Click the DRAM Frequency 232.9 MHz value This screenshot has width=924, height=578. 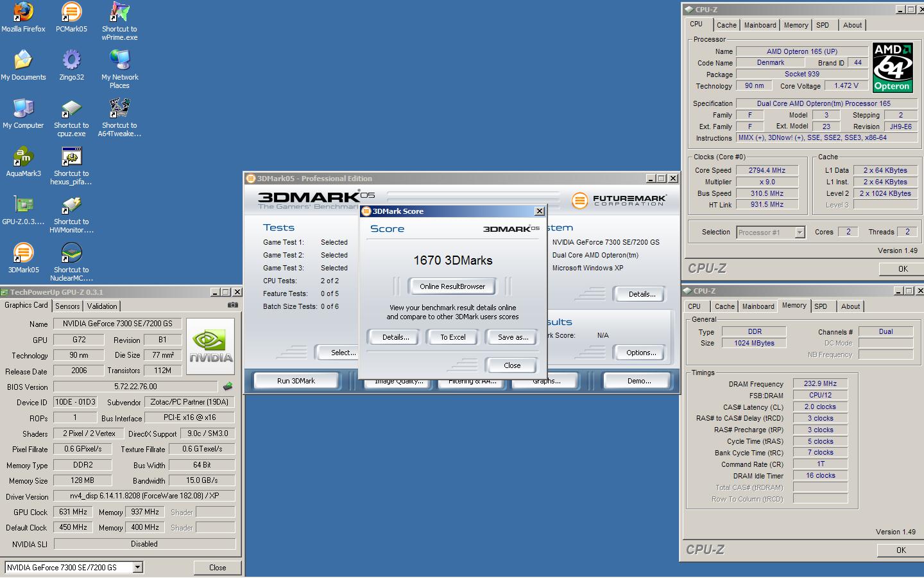(820, 383)
